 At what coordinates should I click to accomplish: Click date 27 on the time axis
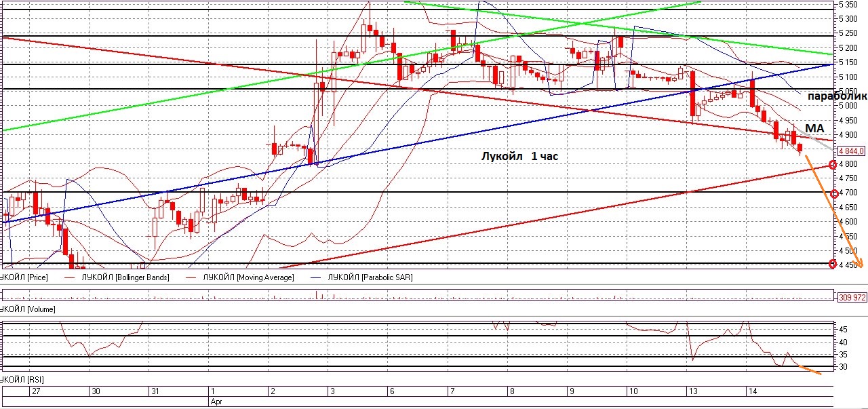36,391
